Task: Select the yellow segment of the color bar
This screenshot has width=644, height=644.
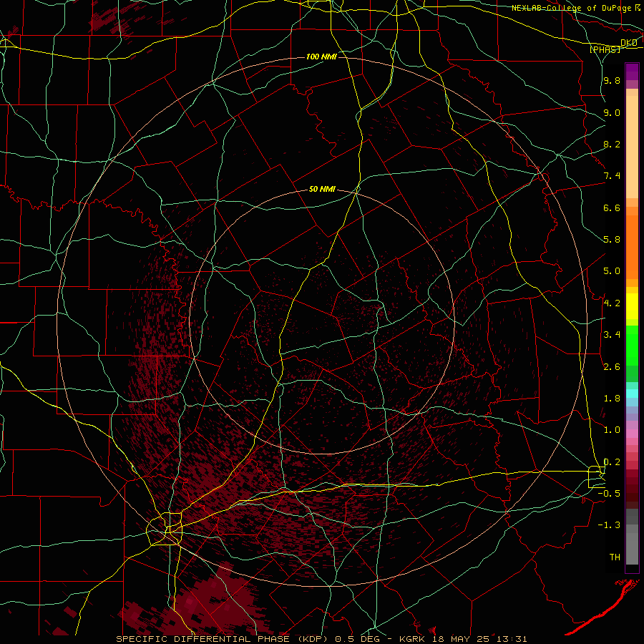Action: 632,306
